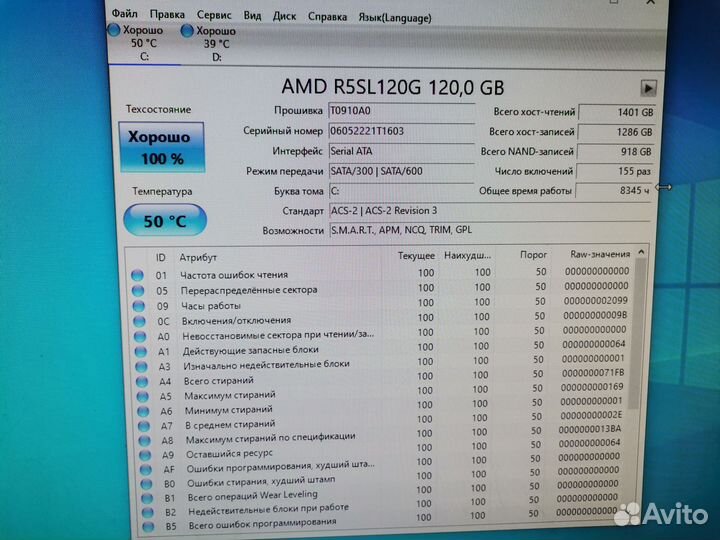Viewport: 720px width, 540px height.
Task: Click the total host reads value 1401 GB
Action: click(616, 112)
